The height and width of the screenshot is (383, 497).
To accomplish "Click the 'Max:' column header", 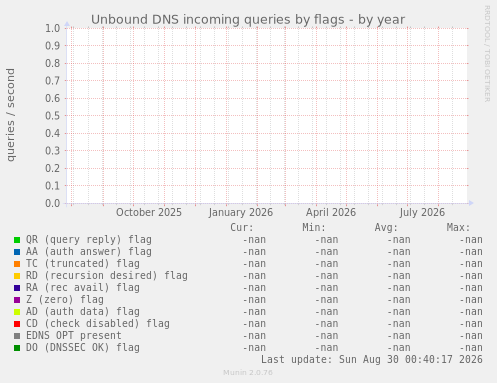I will pos(458,228).
